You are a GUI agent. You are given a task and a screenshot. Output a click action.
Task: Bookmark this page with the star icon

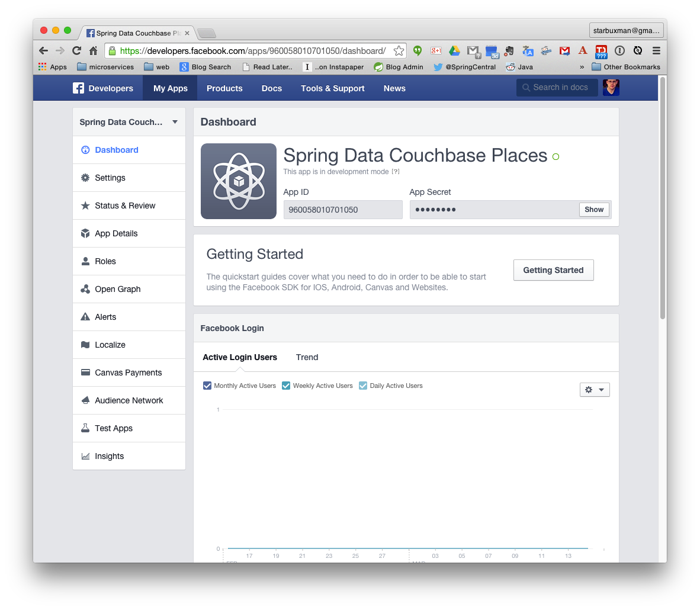click(399, 50)
